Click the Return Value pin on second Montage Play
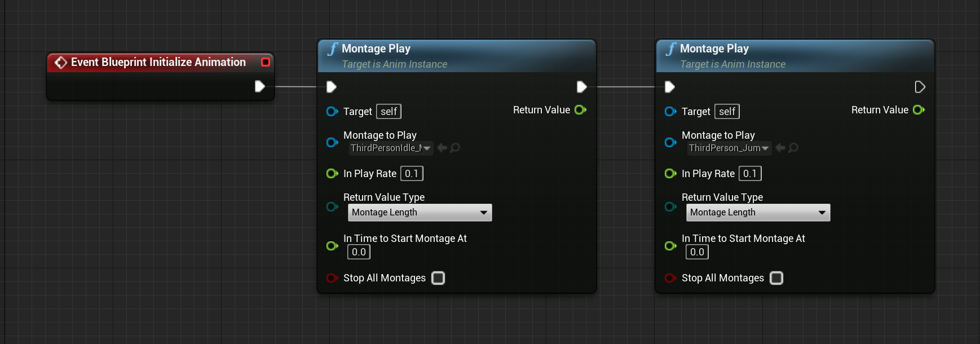 [x=919, y=110]
